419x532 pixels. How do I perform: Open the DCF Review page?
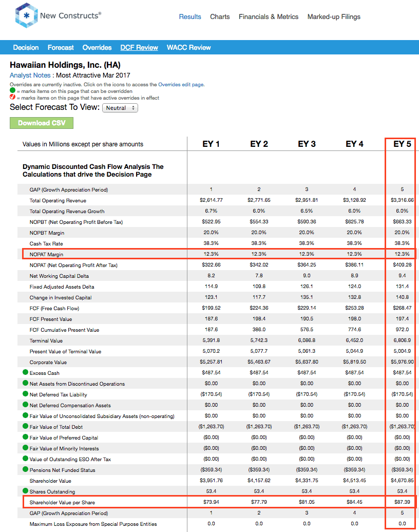(139, 47)
